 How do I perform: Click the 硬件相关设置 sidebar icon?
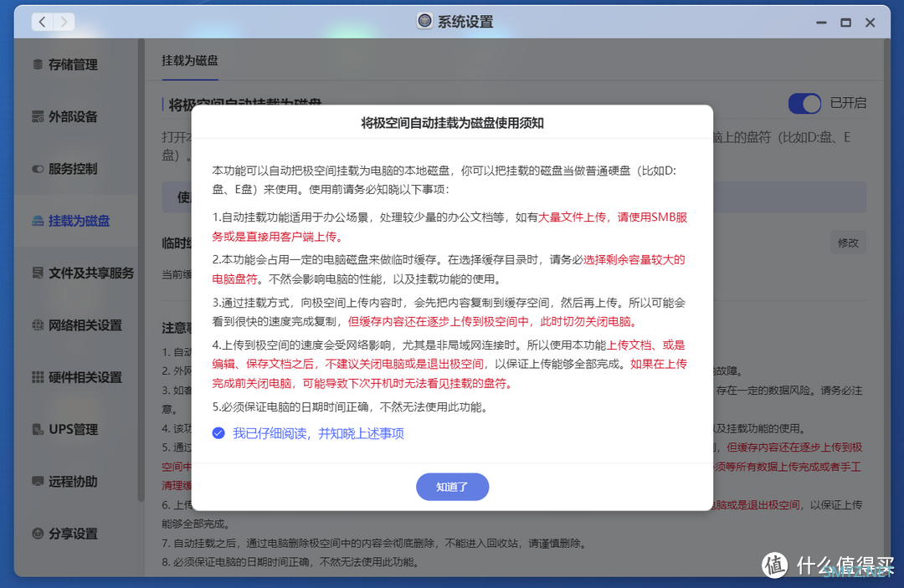click(x=38, y=377)
